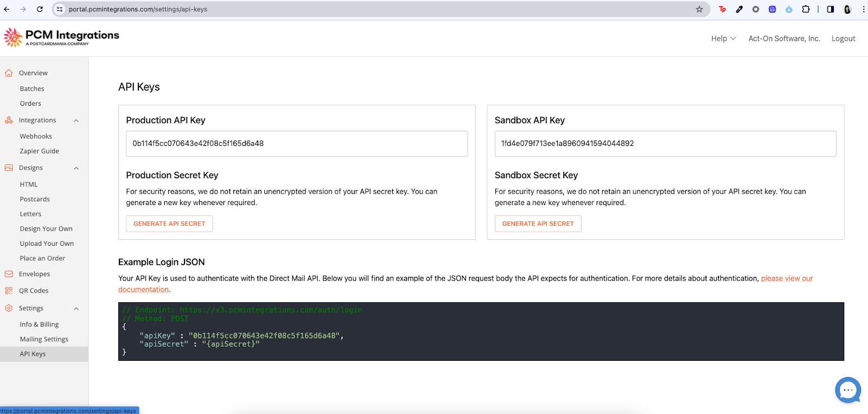Go to Webhooks page
Viewport: 868px width, 414px height.
(x=36, y=136)
